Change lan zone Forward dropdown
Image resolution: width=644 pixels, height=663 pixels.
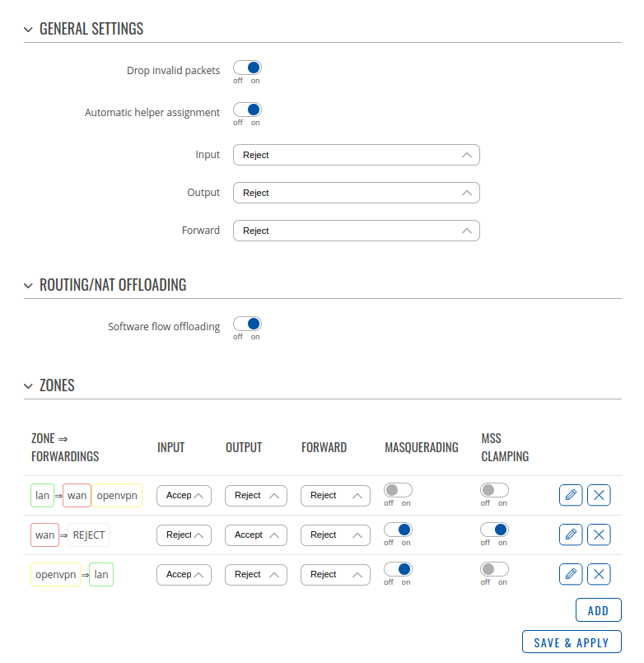click(x=335, y=496)
